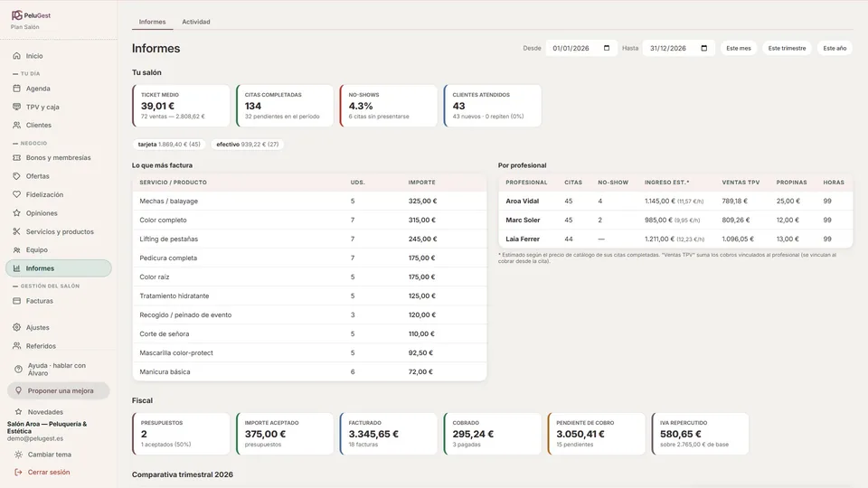868x488 pixels.
Task: Click the Ventas TPV column header
Action: tap(741, 183)
